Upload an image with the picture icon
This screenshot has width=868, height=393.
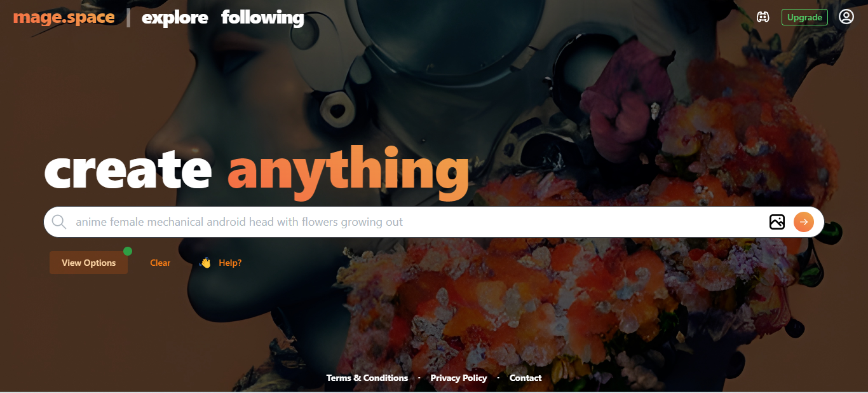coord(776,222)
